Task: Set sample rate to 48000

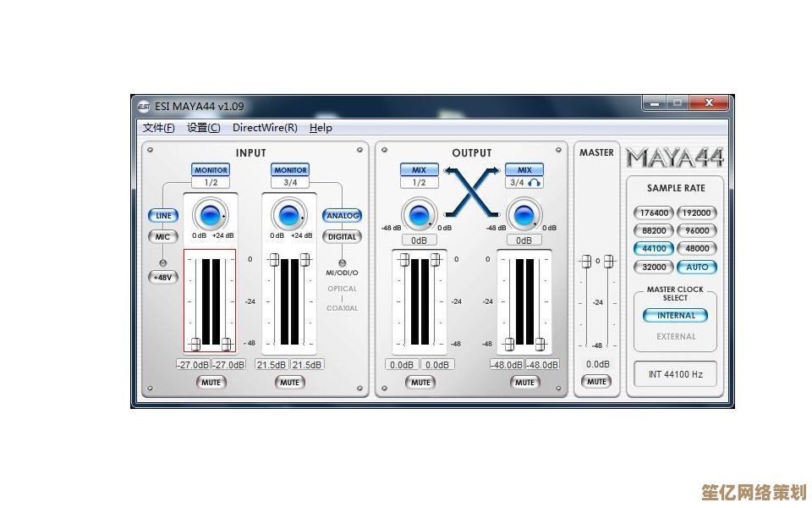Action: (x=696, y=249)
